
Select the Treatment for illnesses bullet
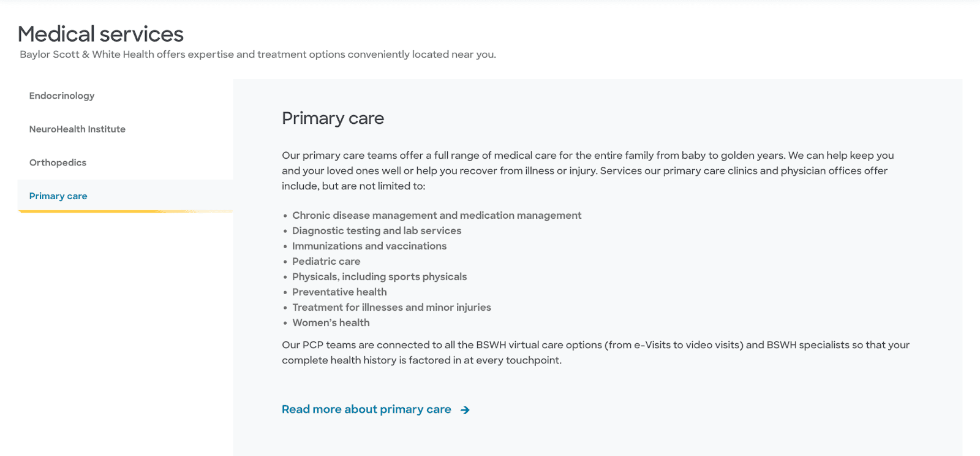(391, 307)
